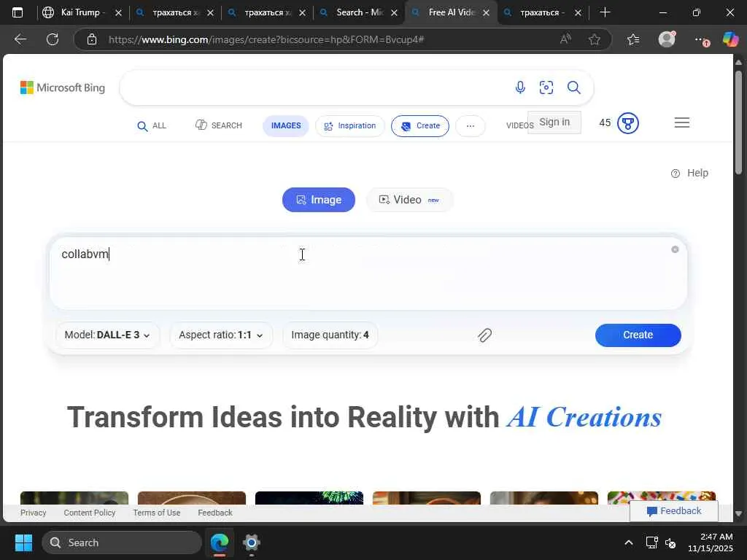This screenshot has width=747, height=560.
Task: Switch to the Search - Microsoft tab
Action: click(x=359, y=12)
